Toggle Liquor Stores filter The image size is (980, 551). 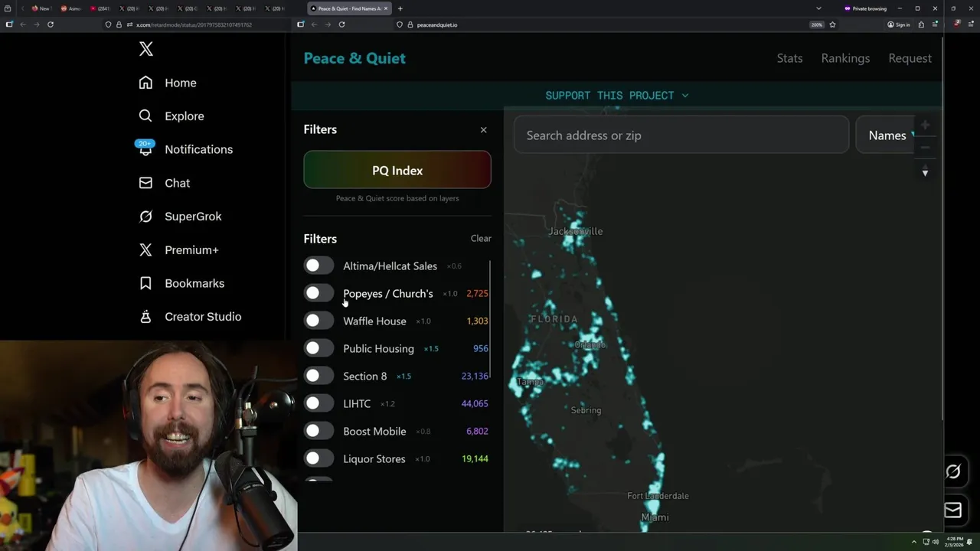(318, 458)
